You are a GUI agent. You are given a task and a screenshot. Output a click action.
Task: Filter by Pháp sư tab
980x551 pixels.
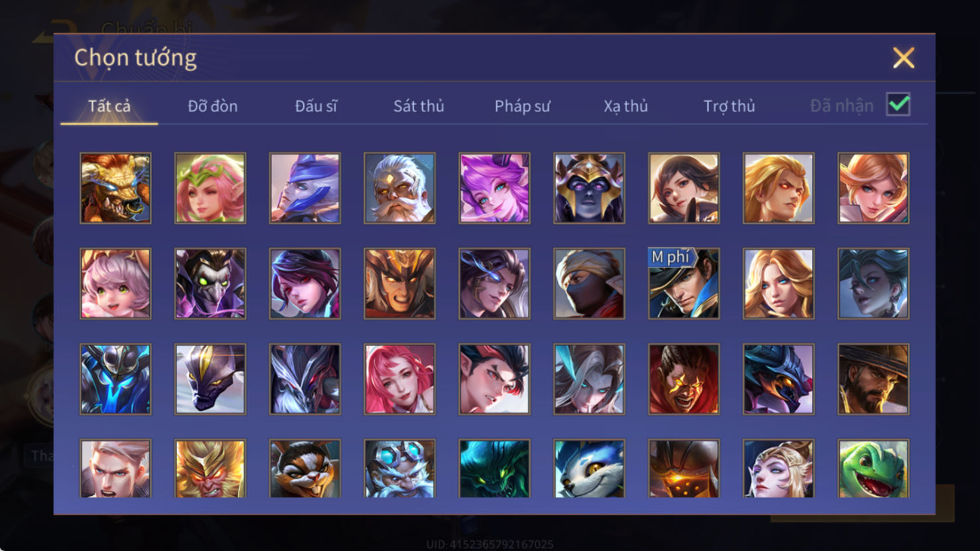click(x=522, y=106)
